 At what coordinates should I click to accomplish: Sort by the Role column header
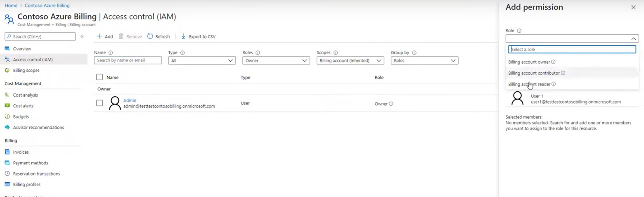379,77
